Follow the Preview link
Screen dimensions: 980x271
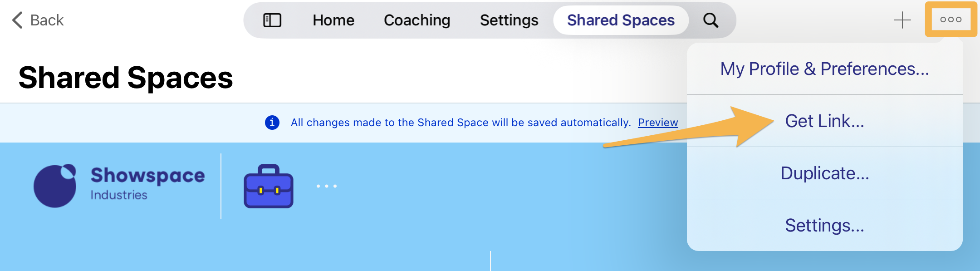[658, 123]
